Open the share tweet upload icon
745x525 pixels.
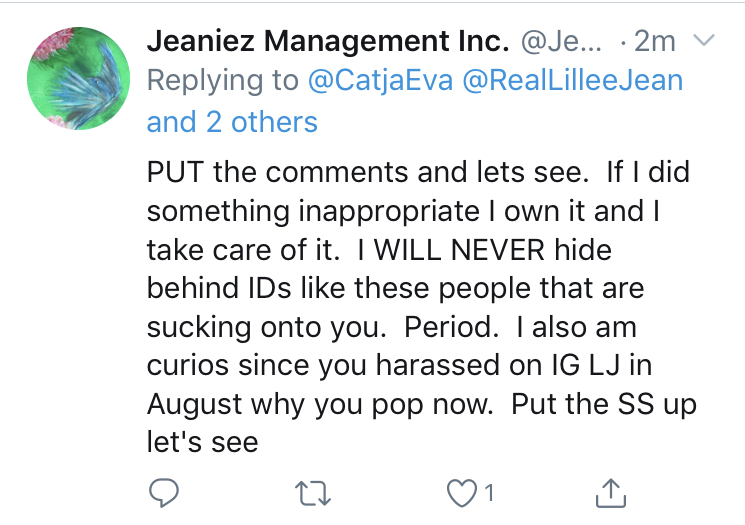(x=611, y=493)
